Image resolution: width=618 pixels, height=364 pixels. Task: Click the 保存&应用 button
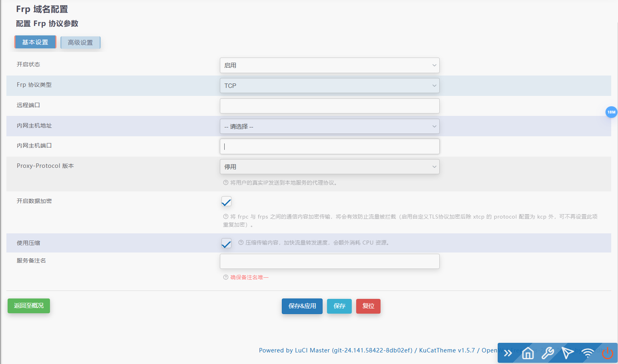[x=302, y=306]
